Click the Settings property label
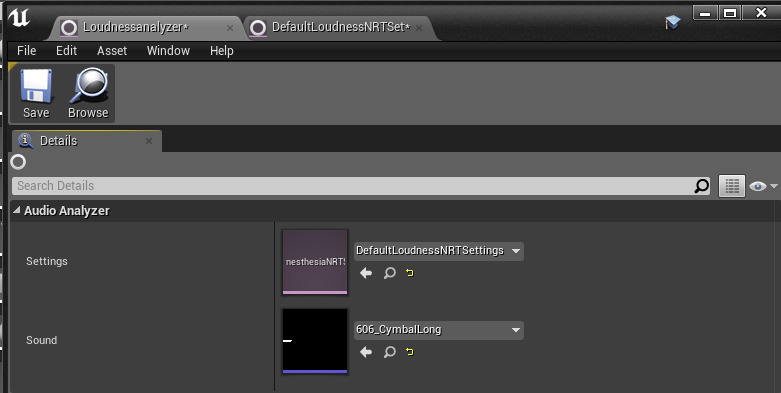This screenshot has width=781, height=393. coord(47,261)
